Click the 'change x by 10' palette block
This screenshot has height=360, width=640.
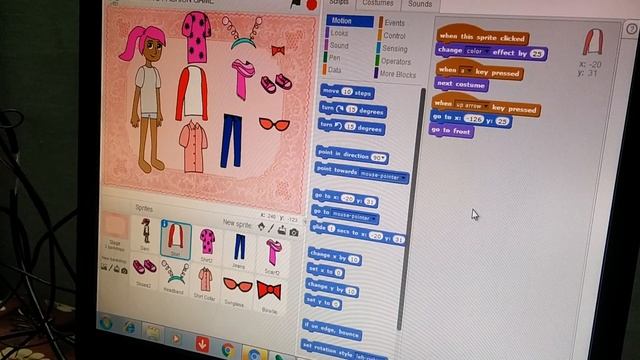click(x=335, y=256)
